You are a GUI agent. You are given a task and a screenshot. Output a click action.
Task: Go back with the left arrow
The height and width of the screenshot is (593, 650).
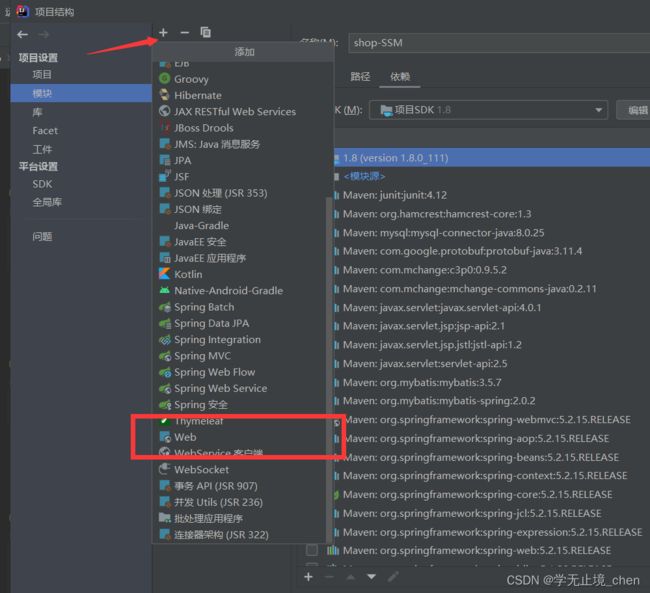point(23,34)
